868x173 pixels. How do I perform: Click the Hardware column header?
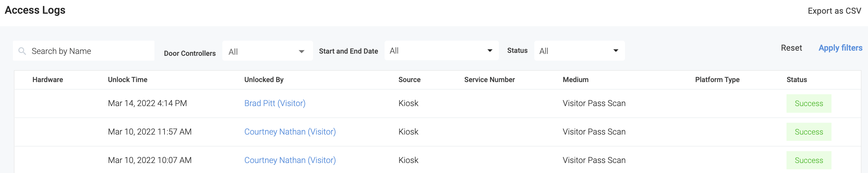(x=48, y=80)
